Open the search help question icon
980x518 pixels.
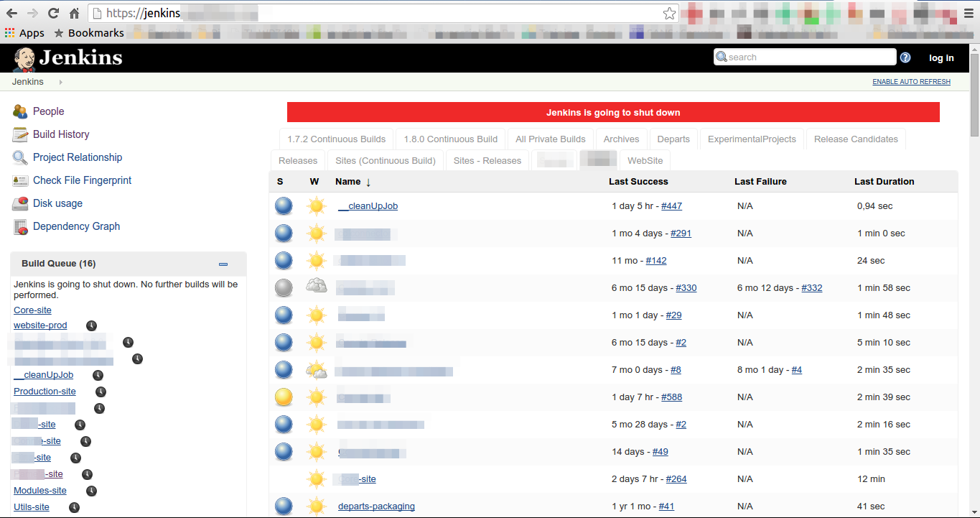pos(905,57)
